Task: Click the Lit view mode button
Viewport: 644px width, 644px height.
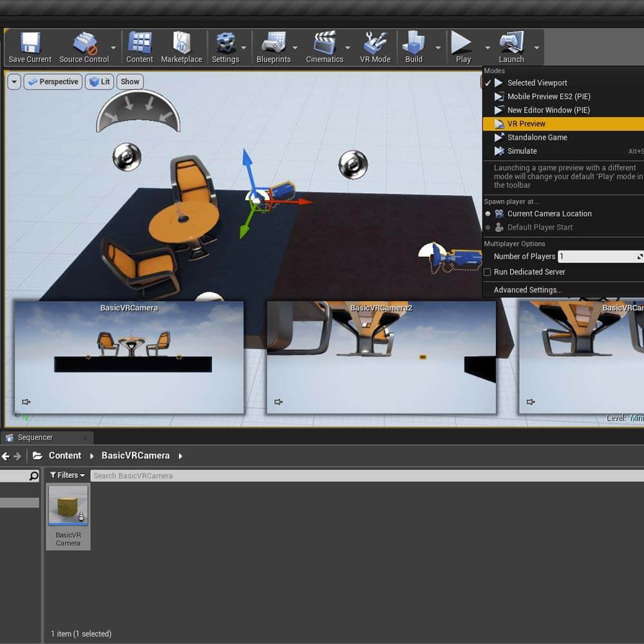Action: tap(100, 82)
